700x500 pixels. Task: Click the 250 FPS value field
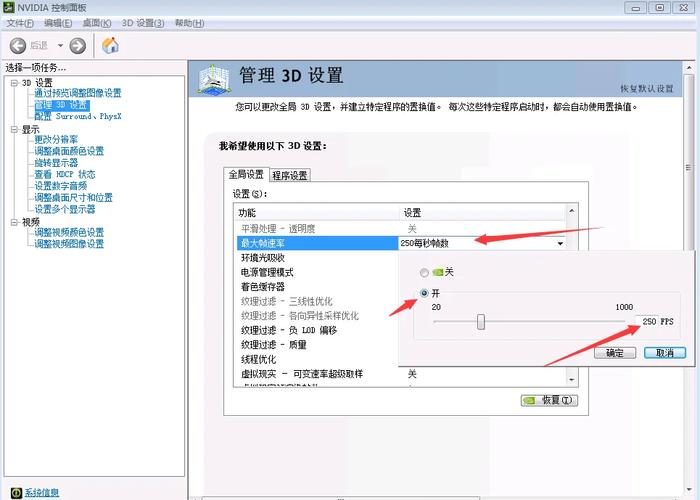(648, 321)
